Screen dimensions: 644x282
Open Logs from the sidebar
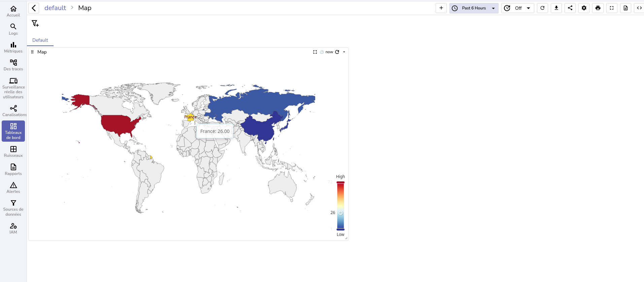tap(13, 29)
